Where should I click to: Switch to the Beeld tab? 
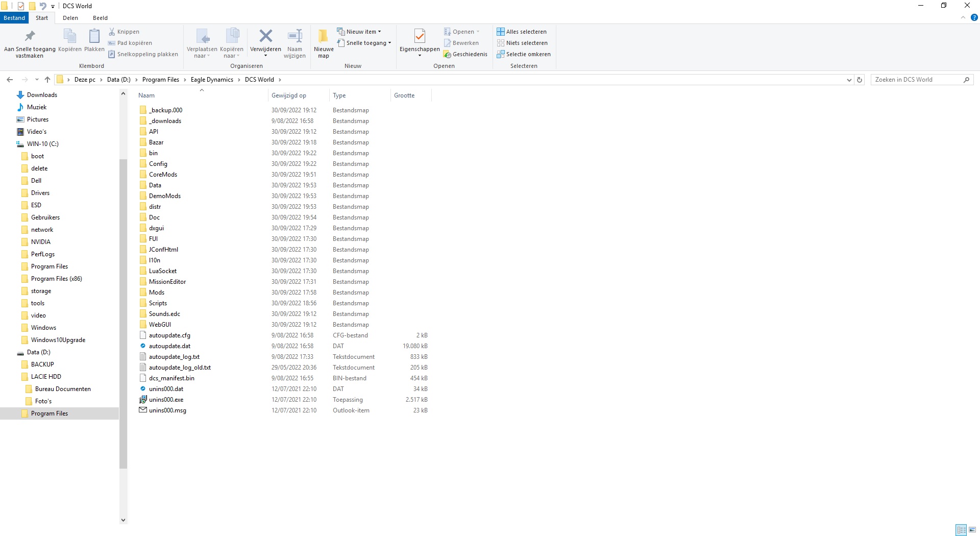100,18
